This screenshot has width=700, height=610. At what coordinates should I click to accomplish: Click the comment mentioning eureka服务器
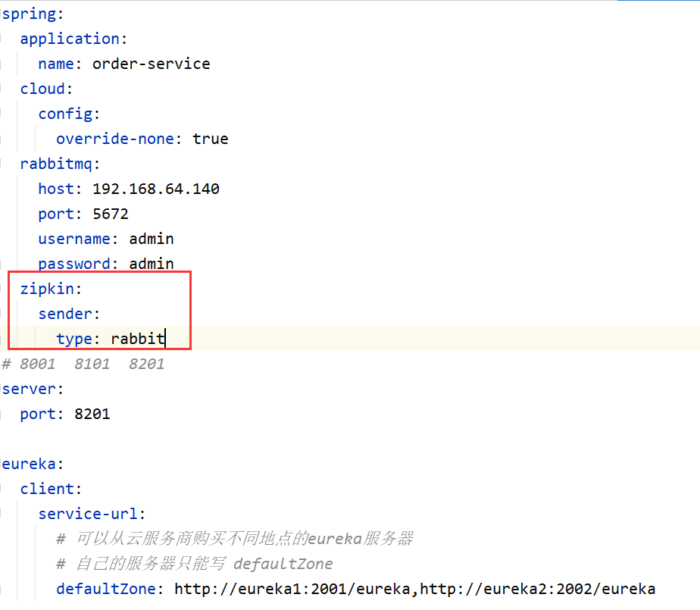(x=235, y=539)
